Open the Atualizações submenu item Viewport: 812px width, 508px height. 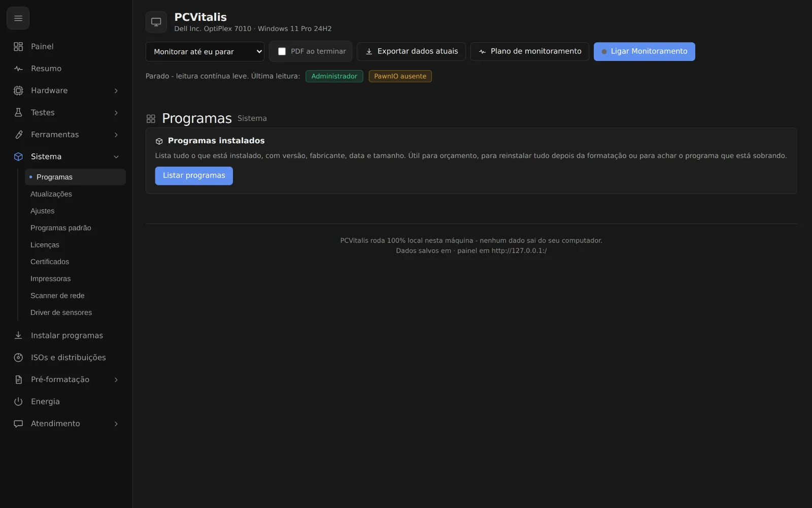(75, 194)
